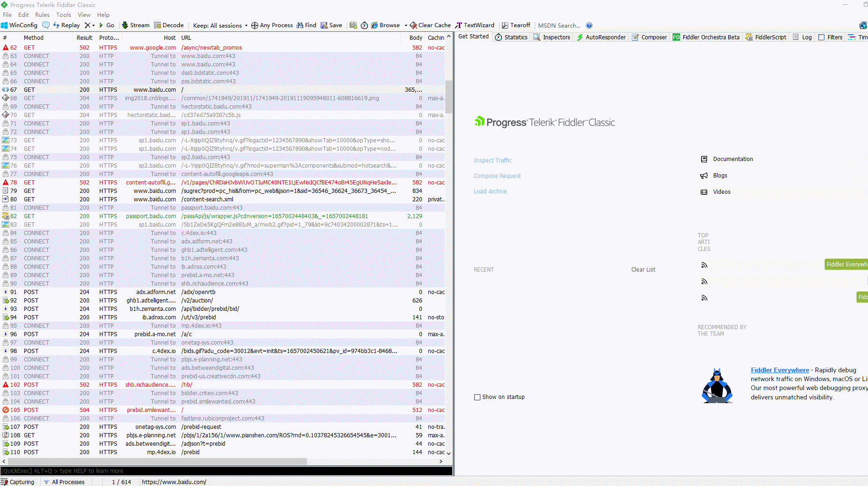Open the AutoResponder tab
The width and height of the screenshot is (868, 486).
(601, 37)
